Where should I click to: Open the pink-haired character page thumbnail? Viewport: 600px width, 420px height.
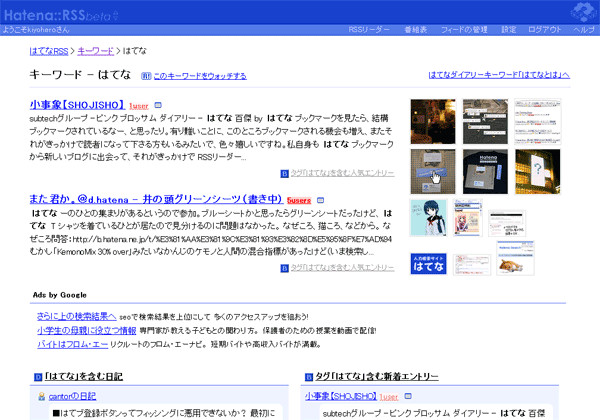coord(468,218)
